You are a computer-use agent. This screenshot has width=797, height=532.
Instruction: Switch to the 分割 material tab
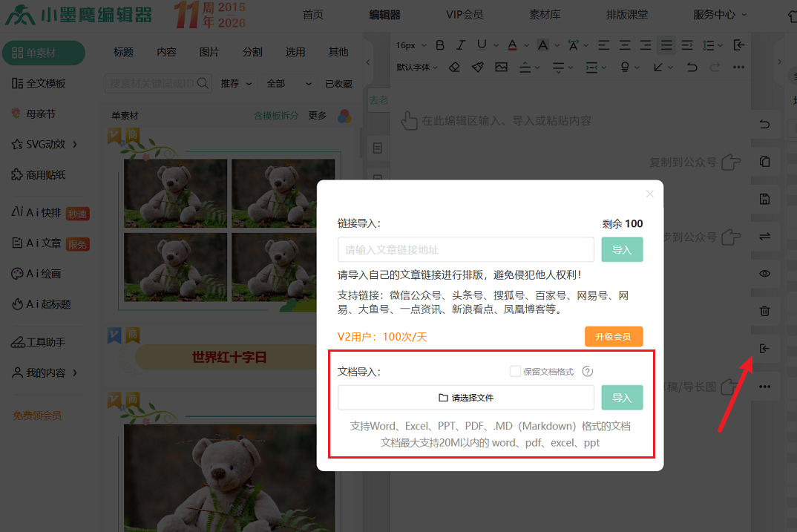(252, 52)
